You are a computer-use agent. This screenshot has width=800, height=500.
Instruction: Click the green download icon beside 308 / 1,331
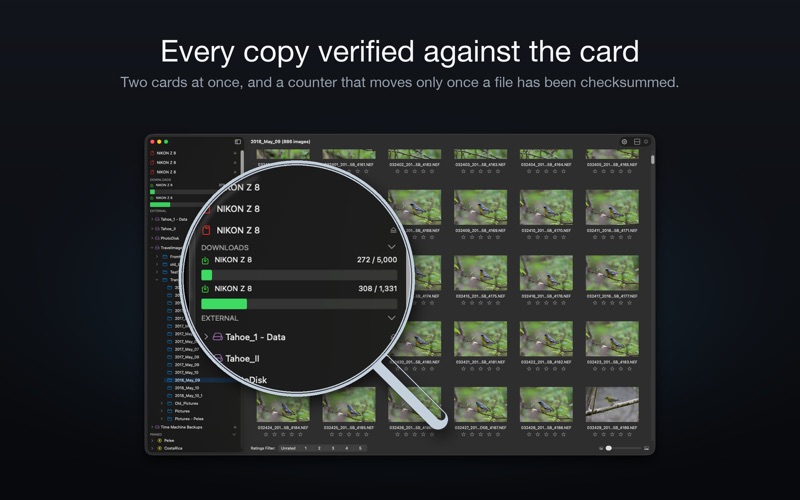[205, 289]
